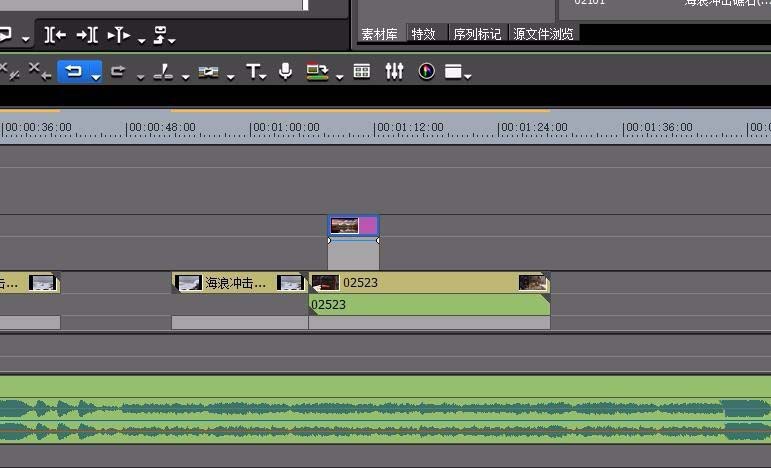Select the 海浪冲击 clip on the timeline
The width and height of the screenshot is (771, 468).
(240, 283)
